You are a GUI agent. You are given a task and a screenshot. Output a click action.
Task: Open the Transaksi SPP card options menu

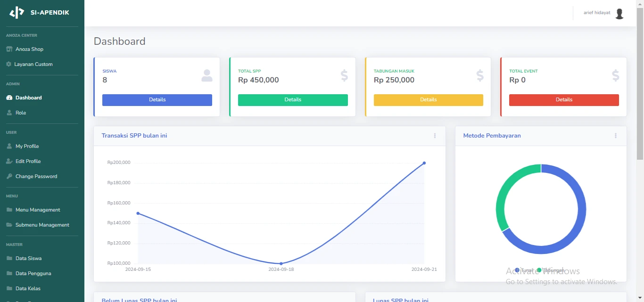coord(435,136)
